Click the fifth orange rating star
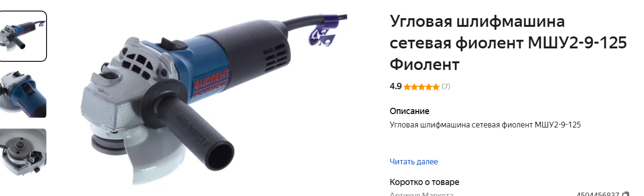The image size is (644, 196). pos(436,87)
